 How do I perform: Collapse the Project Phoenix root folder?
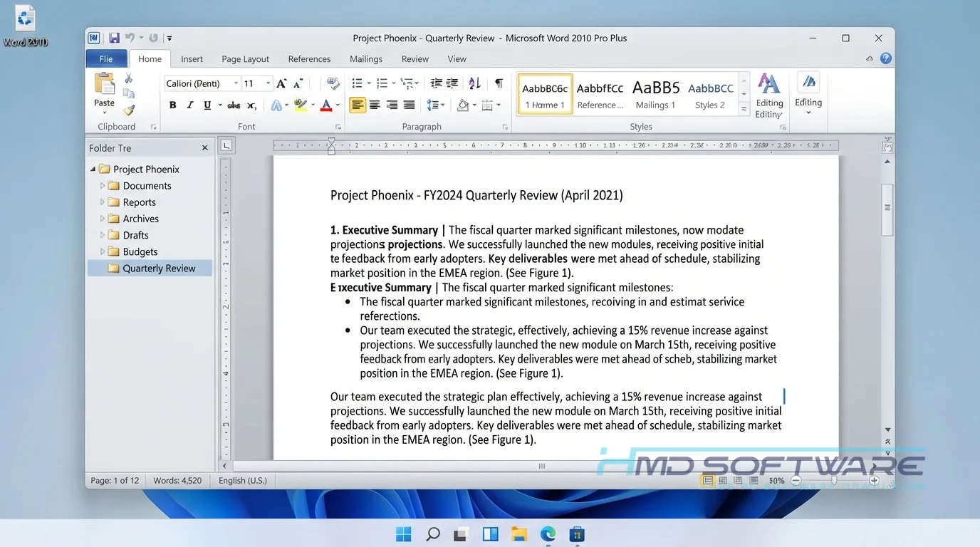(x=93, y=169)
